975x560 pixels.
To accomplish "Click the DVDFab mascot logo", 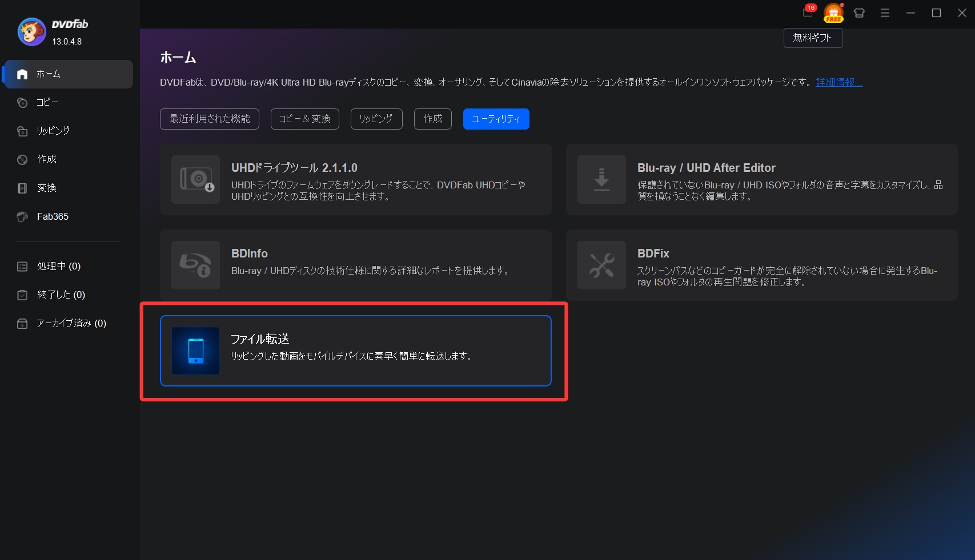I will tap(31, 32).
